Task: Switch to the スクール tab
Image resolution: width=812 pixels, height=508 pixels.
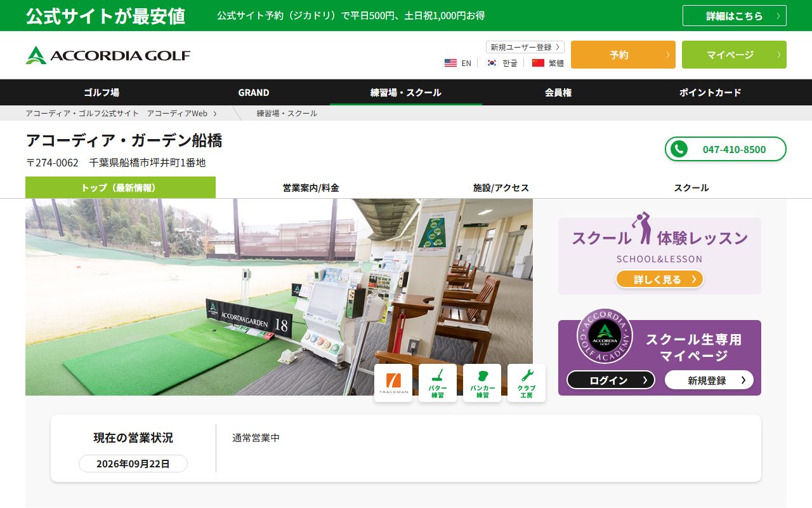Action: click(691, 187)
